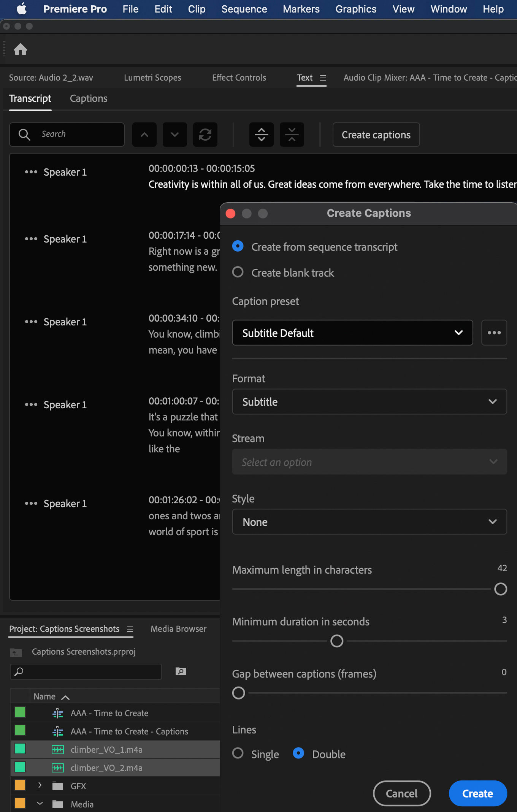Click the merge segments icon

tap(292, 135)
